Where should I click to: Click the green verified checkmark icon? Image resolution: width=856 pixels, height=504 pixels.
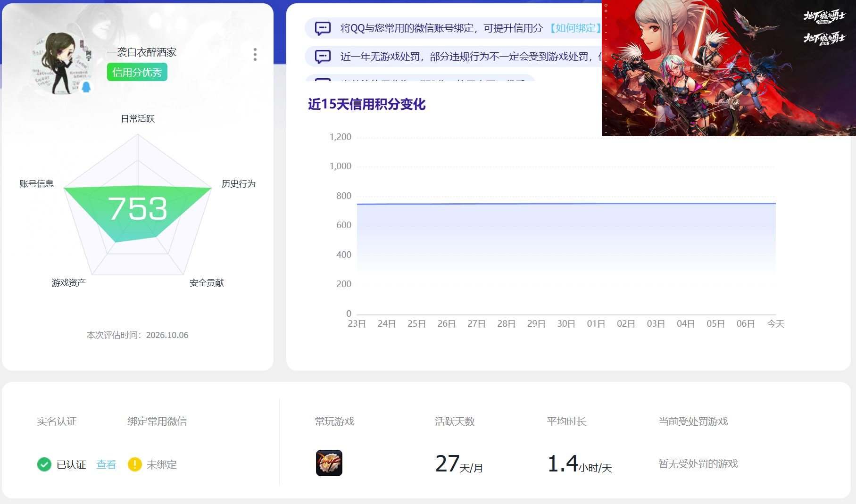click(44, 464)
